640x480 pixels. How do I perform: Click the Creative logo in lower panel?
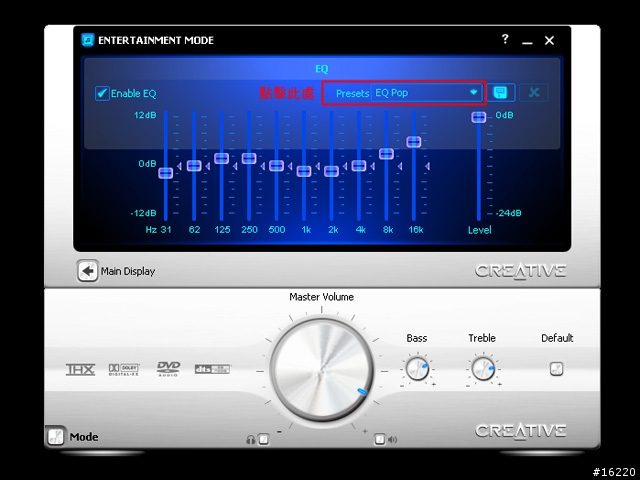pyautogui.click(x=520, y=431)
